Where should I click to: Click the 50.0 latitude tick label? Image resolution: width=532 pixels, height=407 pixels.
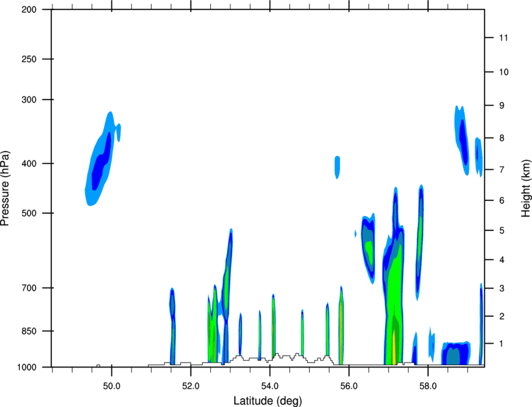click(x=111, y=386)
